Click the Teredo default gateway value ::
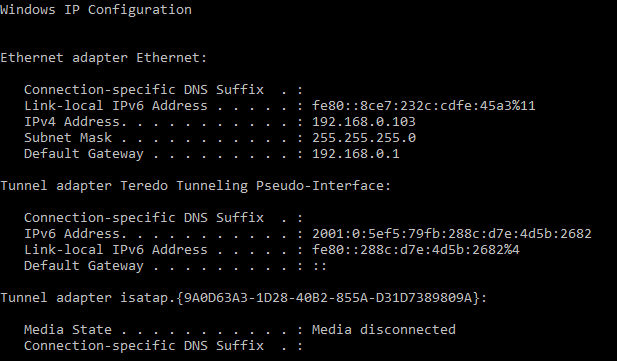This screenshot has width=617, height=361. tap(320, 266)
